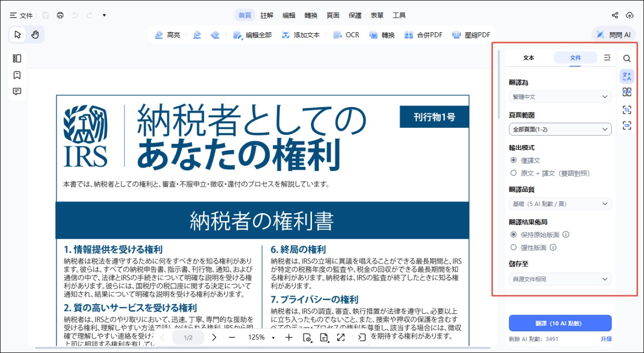Screen dimensions: 644x353
Task: Select the eraser tool
Action: [x=215, y=35]
